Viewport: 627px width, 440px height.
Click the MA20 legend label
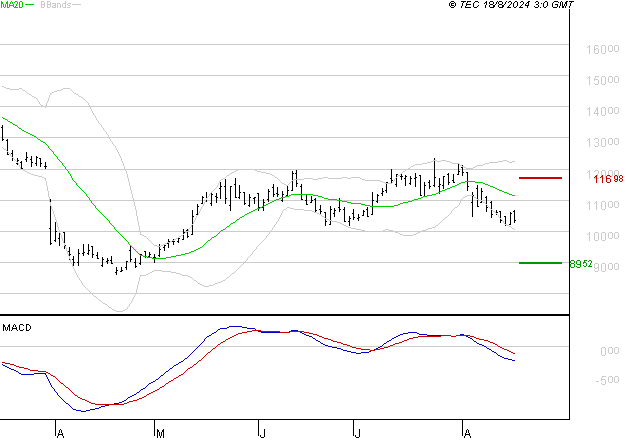click(x=12, y=5)
